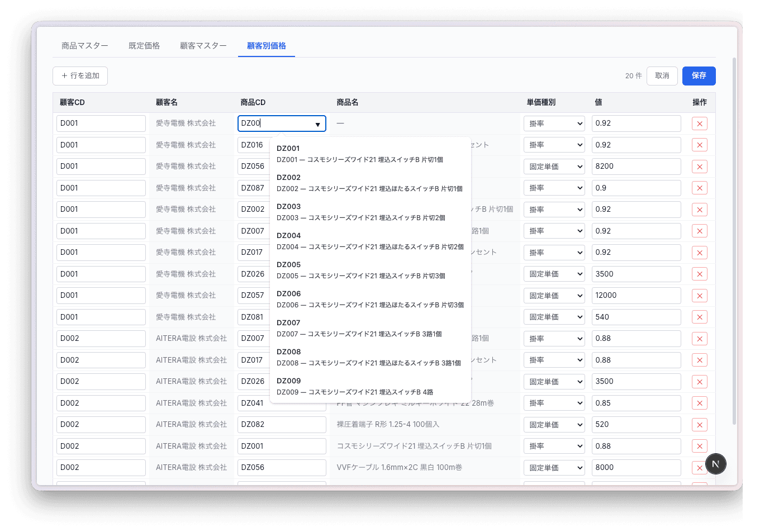Toggle the 商品CD combo box arrow
This screenshot has width=774, height=532.
(x=317, y=124)
